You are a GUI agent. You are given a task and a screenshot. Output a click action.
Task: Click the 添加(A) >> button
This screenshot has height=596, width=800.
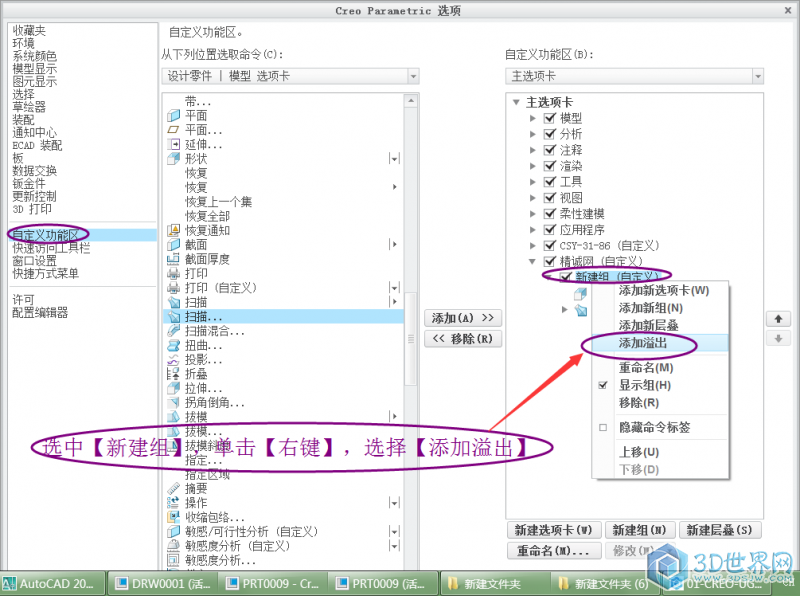tap(463, 318)
